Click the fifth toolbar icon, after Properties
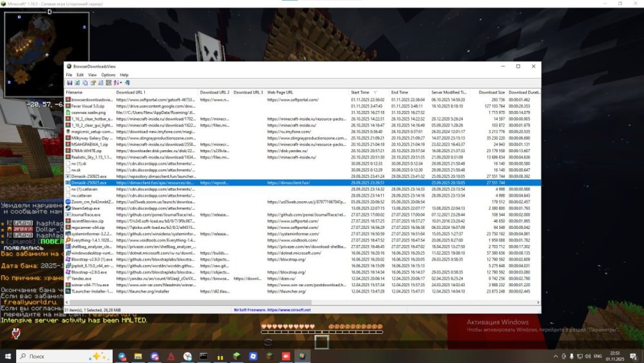This screenshot has height=363, width=644. 100,83
